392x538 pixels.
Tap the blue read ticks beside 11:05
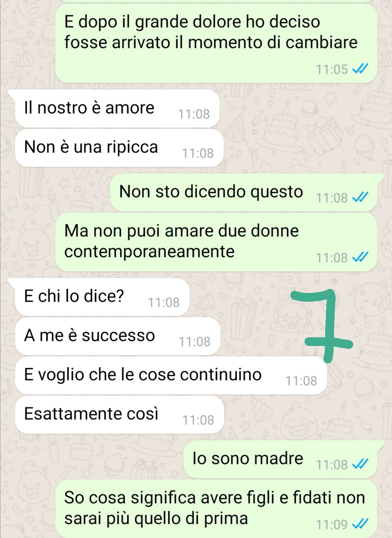click(360, 69)
